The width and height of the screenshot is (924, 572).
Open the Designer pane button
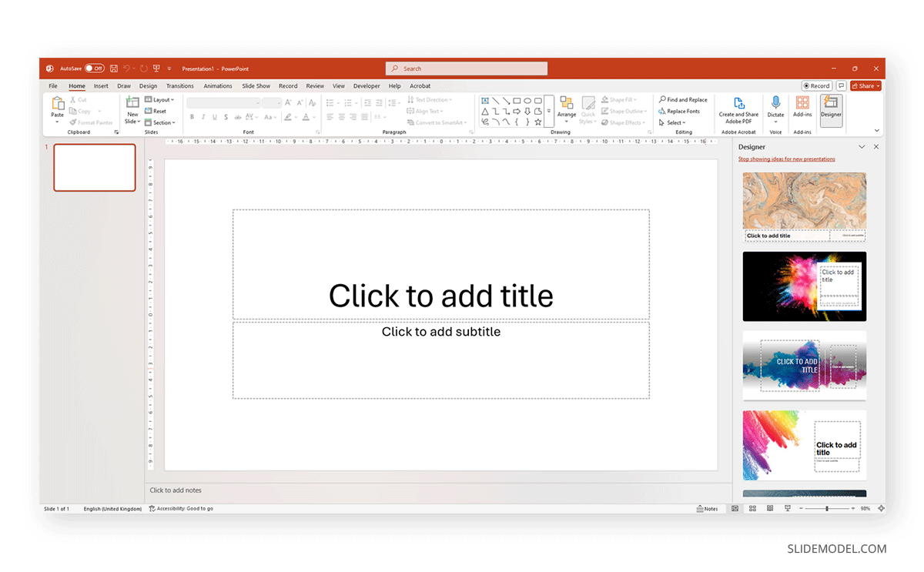coord(831,107)
